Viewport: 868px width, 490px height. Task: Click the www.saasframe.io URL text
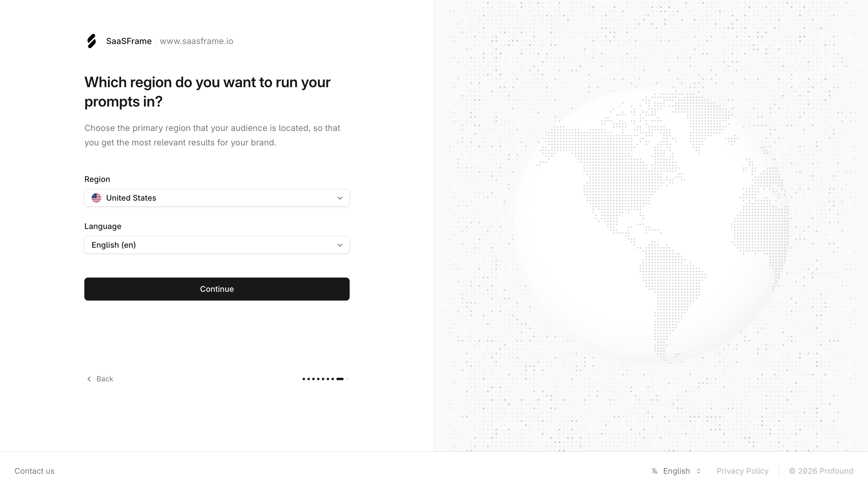[x=197, y=41]
